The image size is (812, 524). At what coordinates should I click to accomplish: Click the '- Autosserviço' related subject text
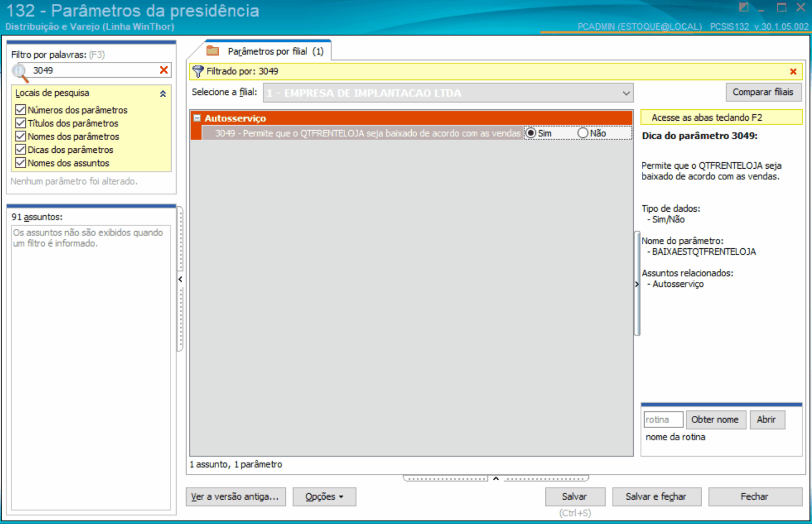[x=676, y=284]
